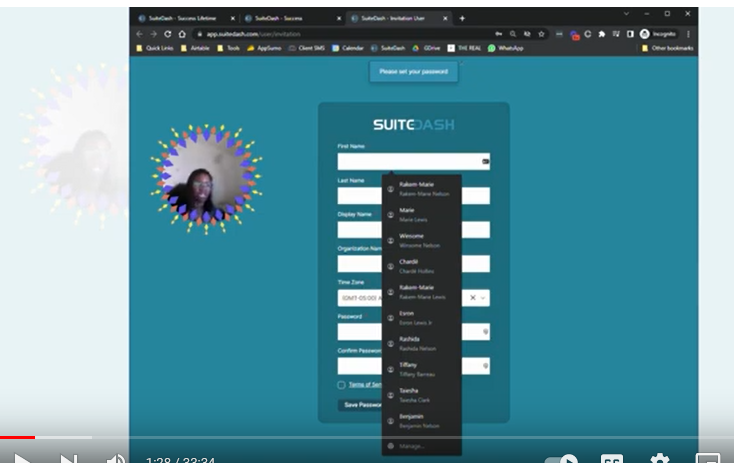The height and width of the screenshot is (463, 734).
Task: Choose autofill suggestion Rakem-Marie Lewis
Action: [422, 292]
